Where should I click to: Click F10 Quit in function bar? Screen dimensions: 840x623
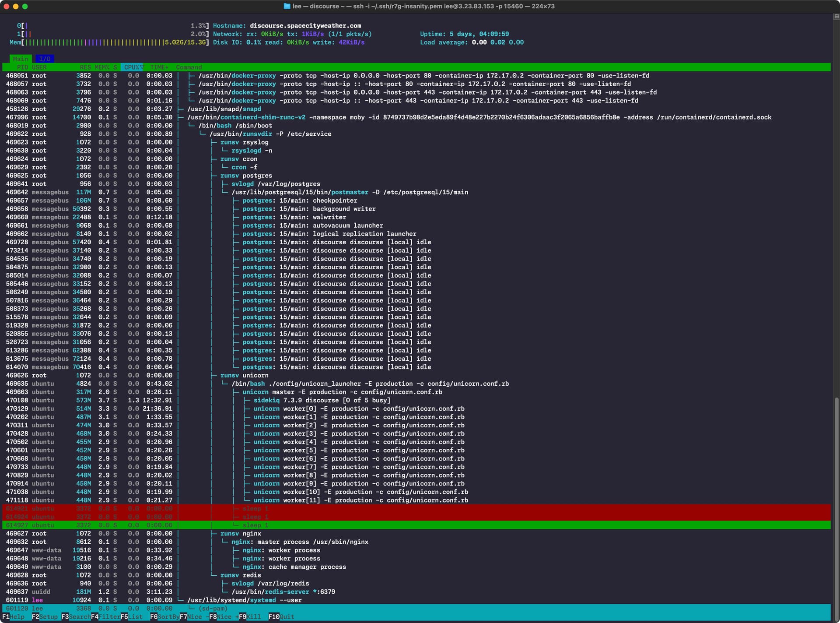[281, 616]
